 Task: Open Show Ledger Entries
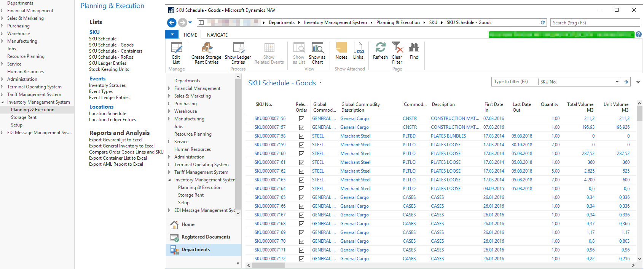pos(238,53)
